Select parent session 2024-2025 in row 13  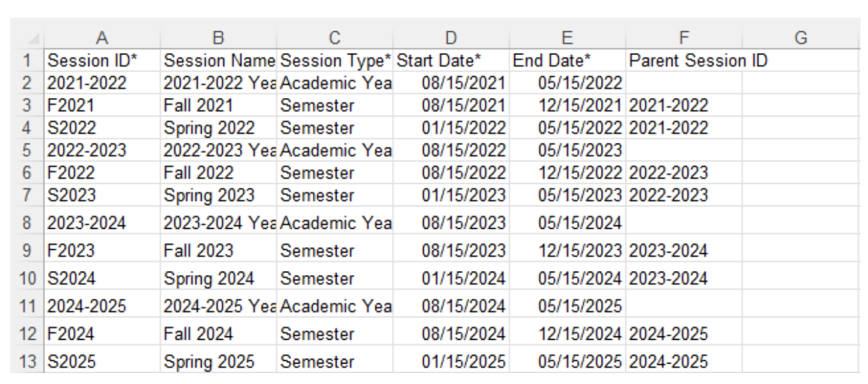[x=684, y=361]
